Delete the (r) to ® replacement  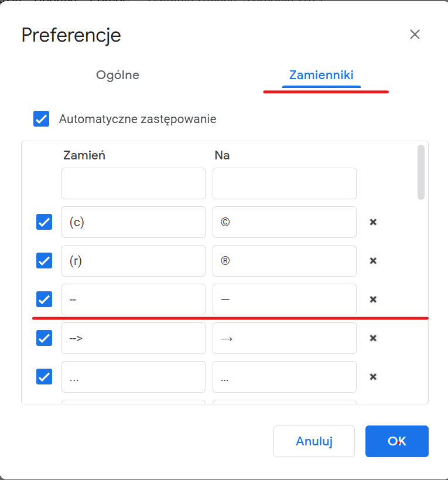click(x=373, y=261)
